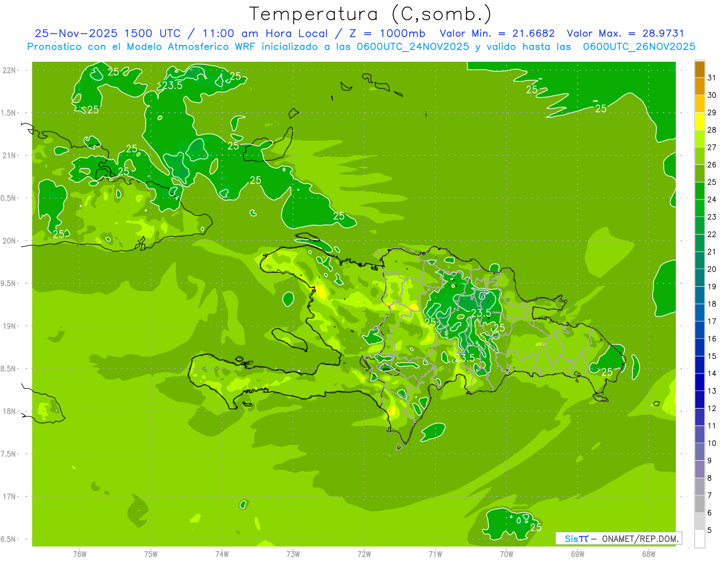Click the init time '0600UTC_24NOV2025'

click(x=411, y=47)
